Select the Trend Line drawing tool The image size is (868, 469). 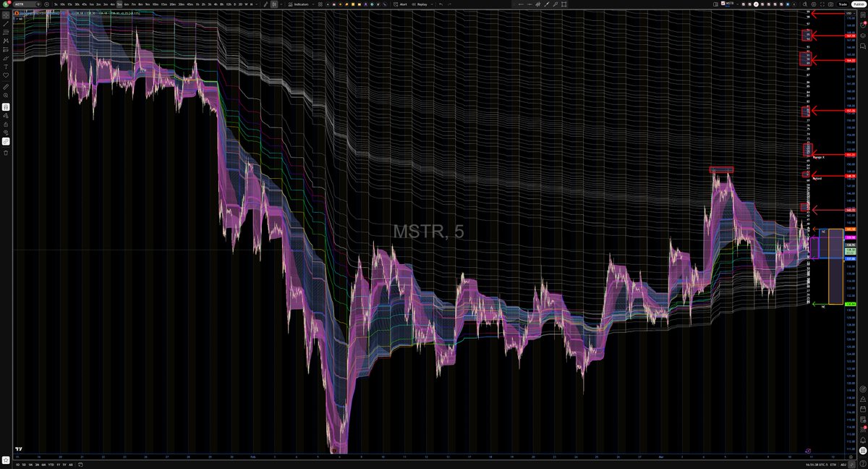point(6,24)
